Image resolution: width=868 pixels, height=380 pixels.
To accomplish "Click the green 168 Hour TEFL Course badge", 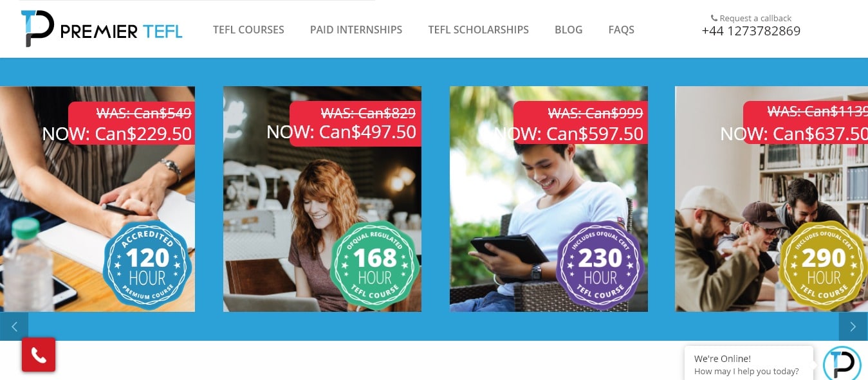I will pos(374,266).
